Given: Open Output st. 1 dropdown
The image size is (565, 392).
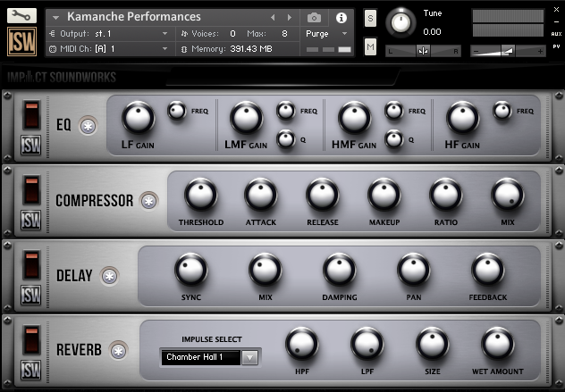Looking at the screenshot, I should pos(164,34).
